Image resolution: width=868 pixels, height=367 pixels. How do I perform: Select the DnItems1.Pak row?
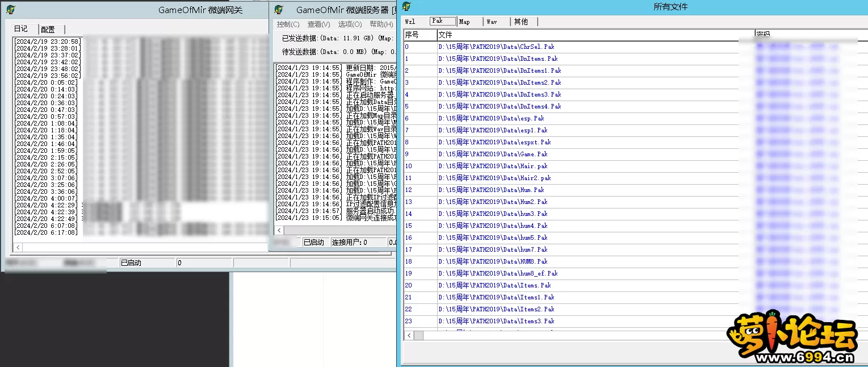click(635, 70)
